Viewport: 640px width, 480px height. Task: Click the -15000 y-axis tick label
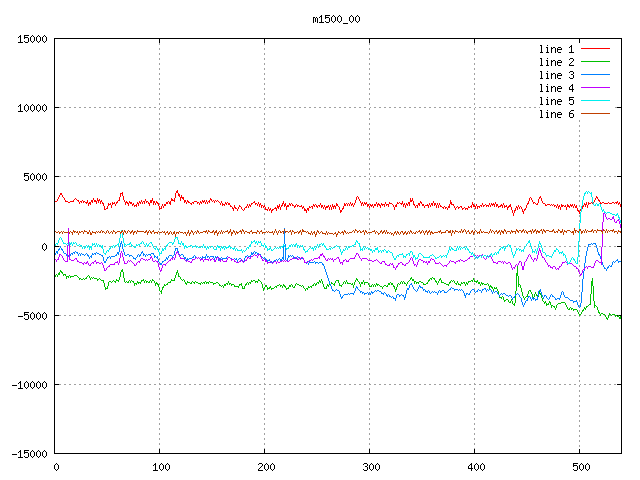(29, 454)
